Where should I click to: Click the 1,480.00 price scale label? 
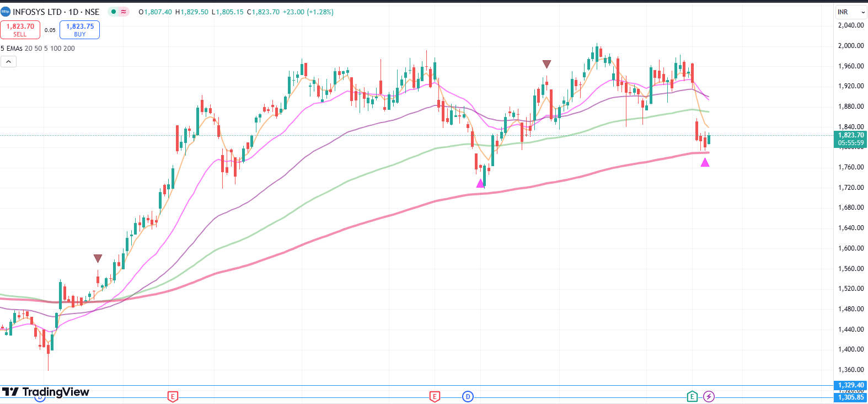click(x=851, y=309)
